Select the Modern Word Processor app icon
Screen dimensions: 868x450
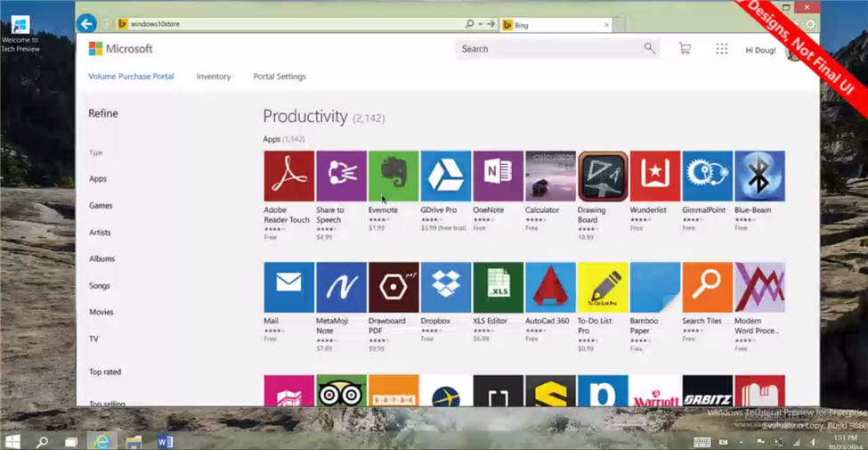759,287
